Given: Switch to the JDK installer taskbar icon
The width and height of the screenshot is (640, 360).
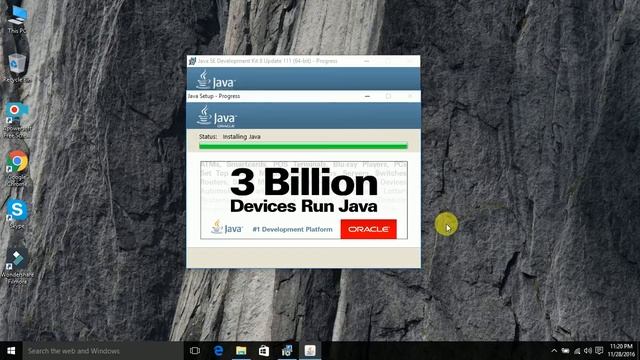Looking at the screenshot, I should pyautogui.click(x=287, y=351).
